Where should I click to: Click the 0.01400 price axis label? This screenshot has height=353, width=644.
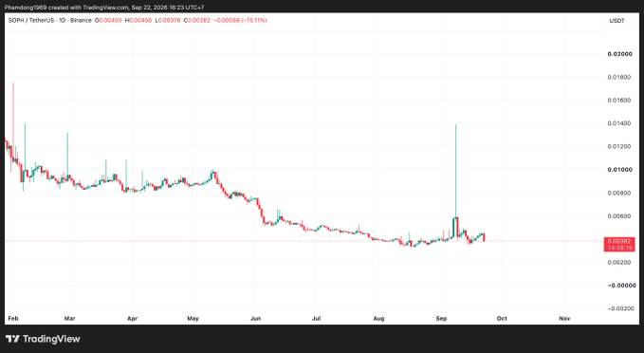(x=619, y=123)
